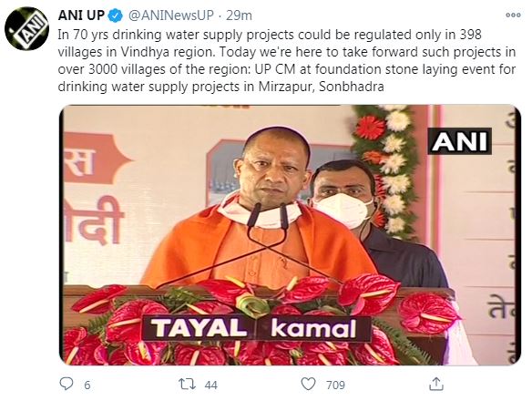The height and width of the screenshot is (401, 532).
Task: Like the tweet with the heart icon
Action: tap(308, 384)
